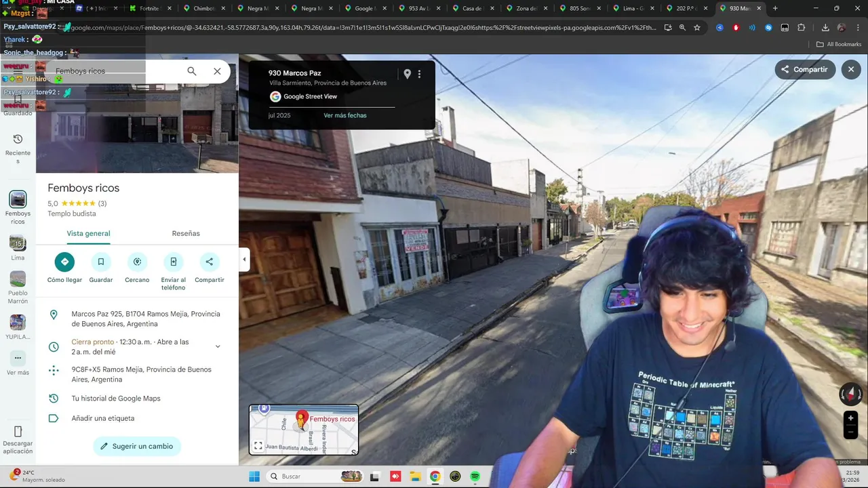This screenshot has height=488, width=868.
Task: Click the Templo budista category text
Action: (x=71, y=214)
